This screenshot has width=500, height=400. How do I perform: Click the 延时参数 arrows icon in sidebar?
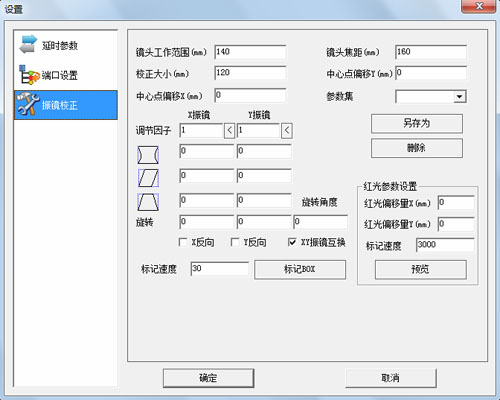28,44
